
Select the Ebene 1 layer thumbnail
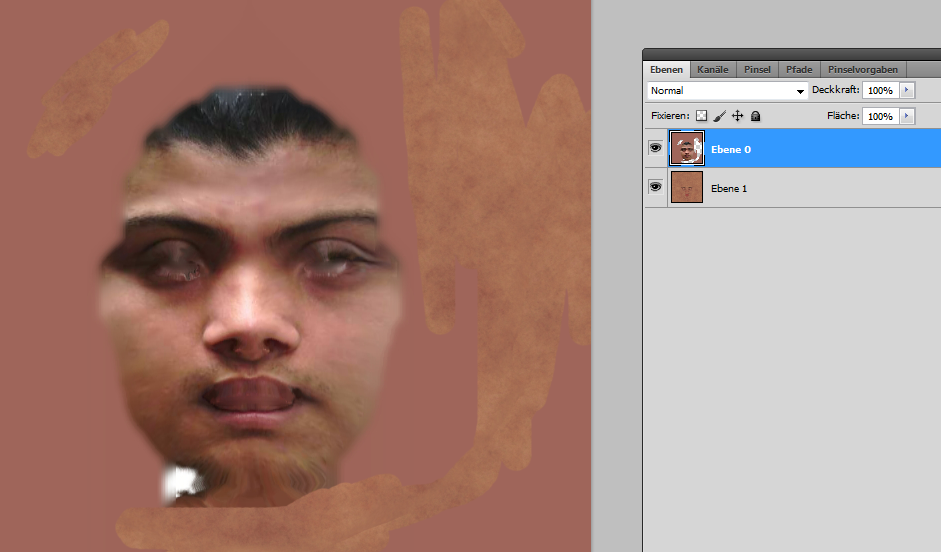pos(687,187)
